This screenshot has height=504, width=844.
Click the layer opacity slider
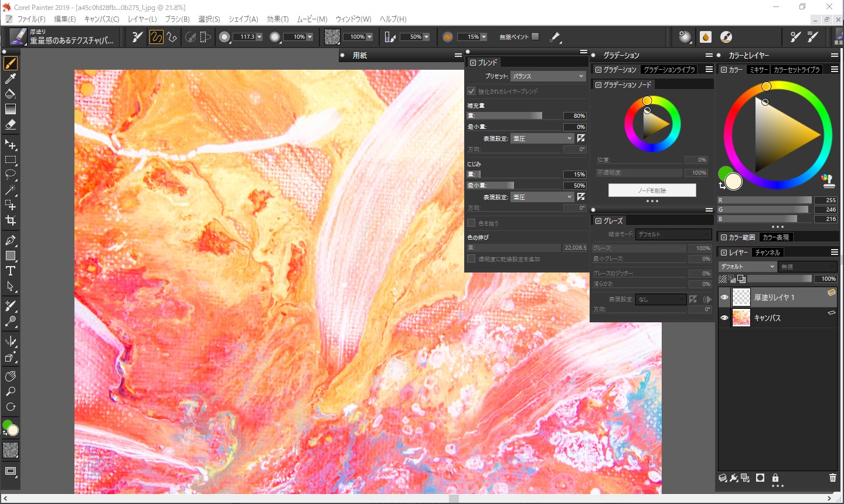780,278
